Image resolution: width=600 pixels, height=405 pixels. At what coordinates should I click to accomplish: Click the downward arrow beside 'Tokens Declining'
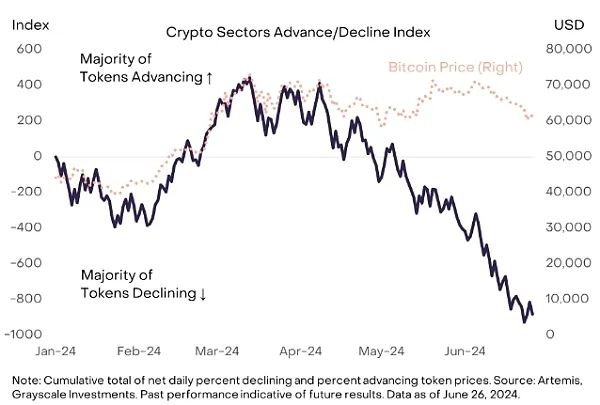click(203, 294)
